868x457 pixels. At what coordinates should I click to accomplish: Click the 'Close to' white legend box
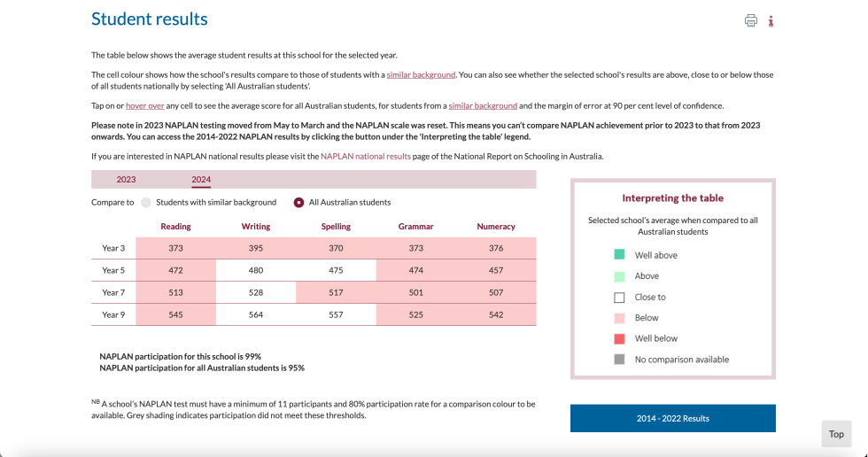pyautogui.click(x=619, y=297)
